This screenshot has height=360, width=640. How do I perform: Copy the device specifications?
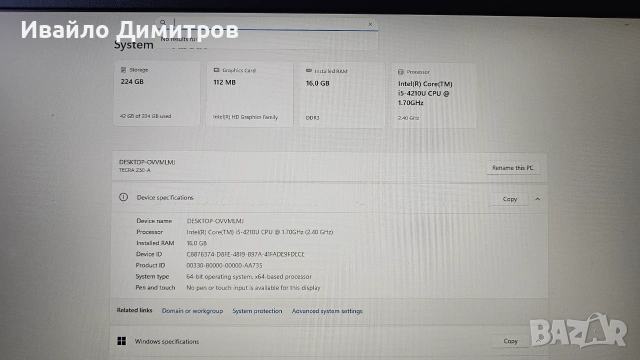(509, 199)
